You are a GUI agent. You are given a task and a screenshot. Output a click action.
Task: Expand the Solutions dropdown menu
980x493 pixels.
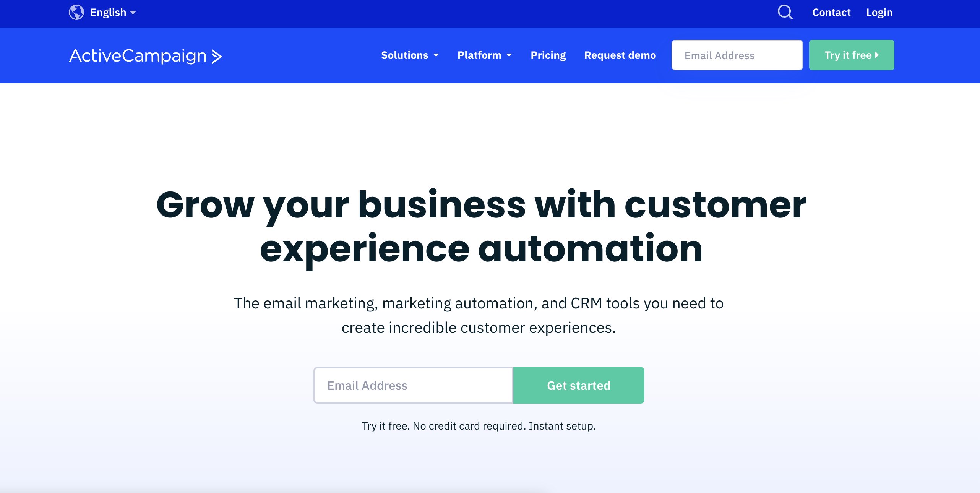(x=409, y=55)
